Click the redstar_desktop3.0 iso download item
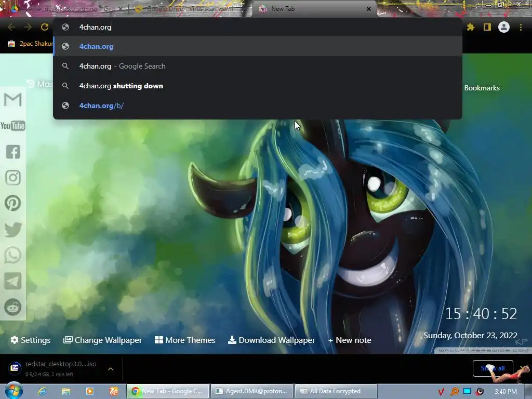Viewport: 532px width, 399px height. 61,368
